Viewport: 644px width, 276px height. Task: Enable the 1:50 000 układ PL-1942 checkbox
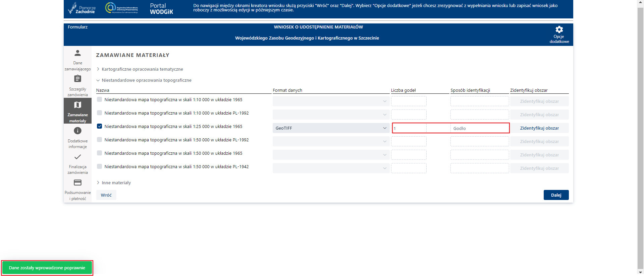pos(100,166)
